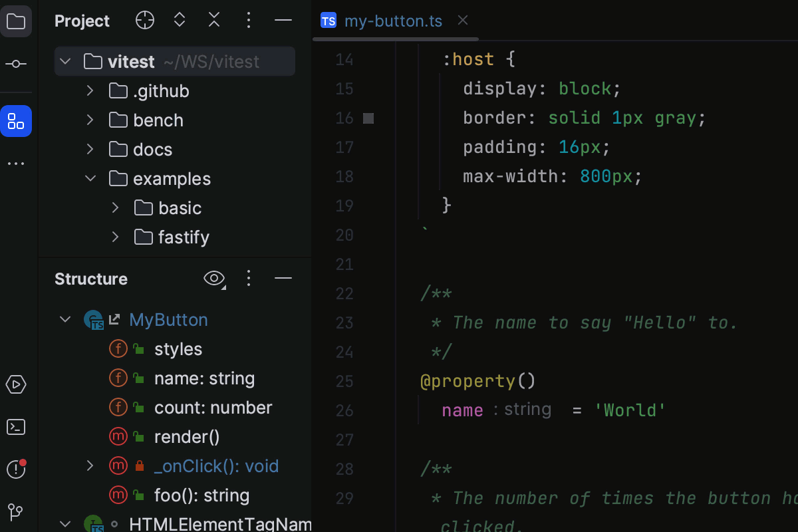Collapse All in Project panel toolbar
Screen dimensions: 798x532
[x=213, y=20]
